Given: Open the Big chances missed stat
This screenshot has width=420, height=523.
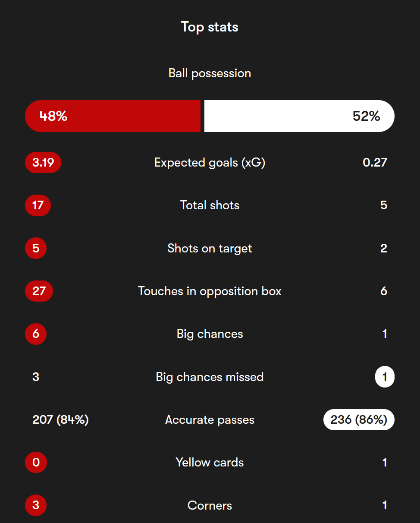Looking at the screenshot, I should click(x=210, y=377).
